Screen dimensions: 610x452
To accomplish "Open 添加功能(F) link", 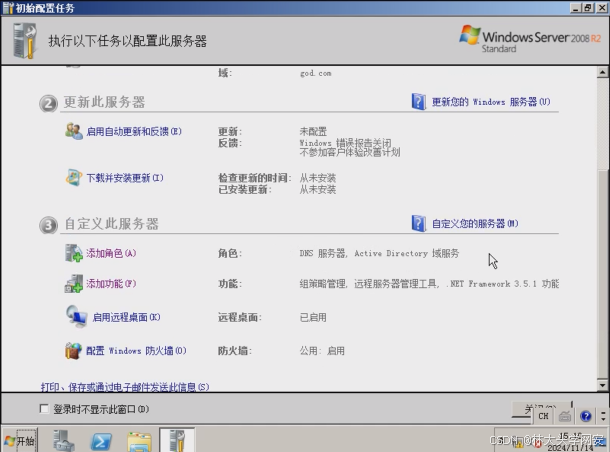I will coord(111,284).
